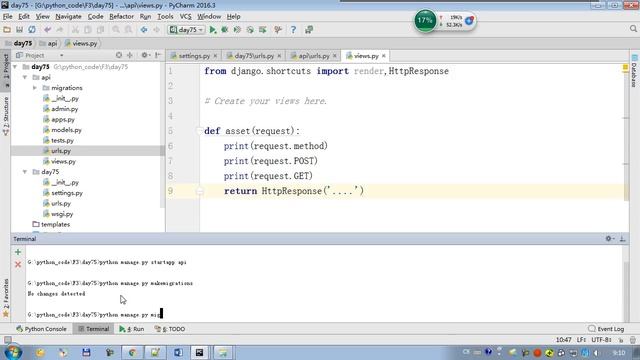This screenshot has height=360, width=640.
Task: Open the VCS menu
Action: tap(185, 16)
